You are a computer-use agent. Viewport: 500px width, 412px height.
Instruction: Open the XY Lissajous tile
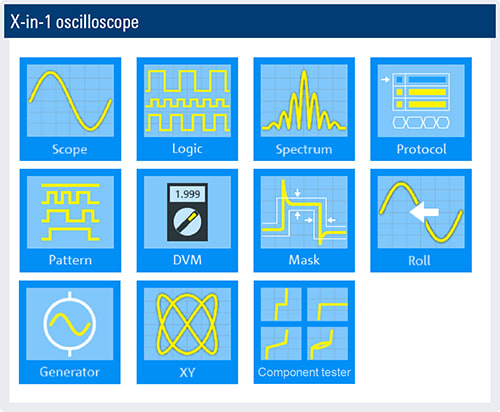coord(187,332)
